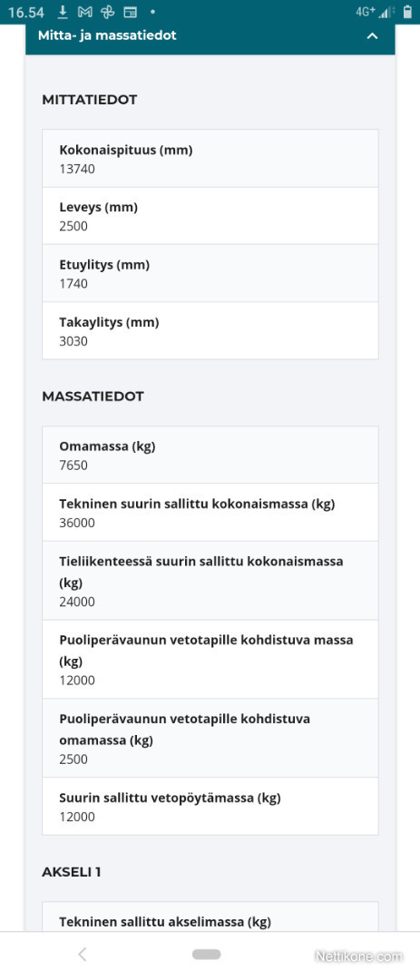Open the calendar notification icon
420x980 pixels.
130,12
